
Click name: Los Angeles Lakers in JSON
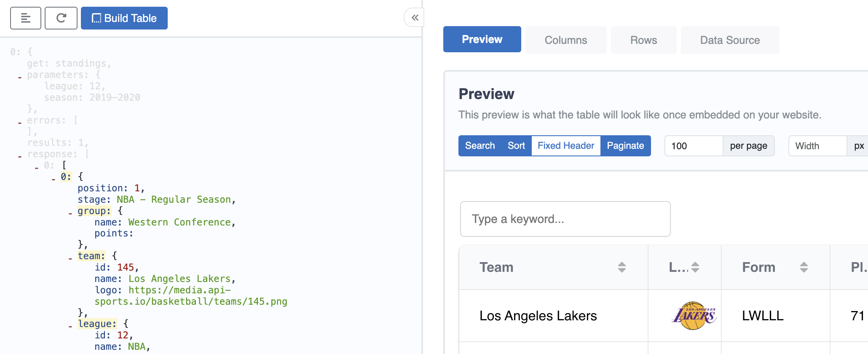click(165, 279)
